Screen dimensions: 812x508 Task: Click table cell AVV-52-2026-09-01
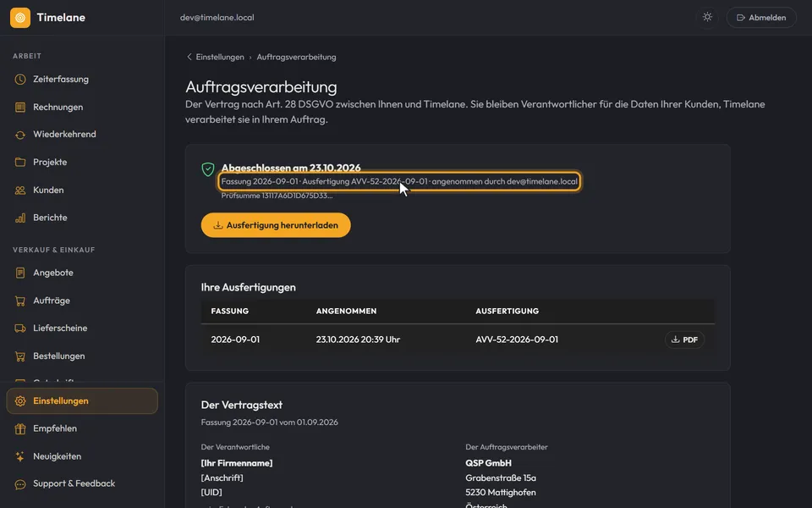(x=517, y=340)
